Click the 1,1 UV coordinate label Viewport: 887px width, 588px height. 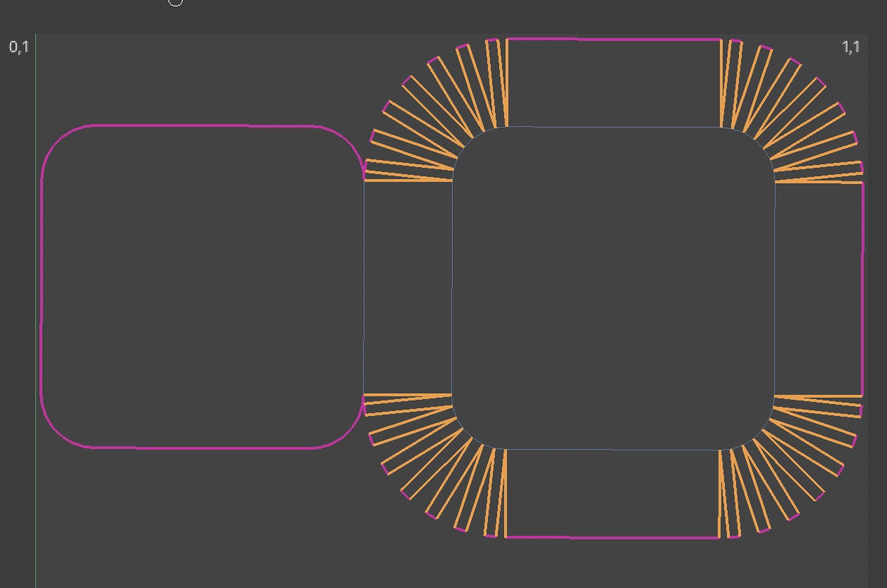click(x=851, y=47)
